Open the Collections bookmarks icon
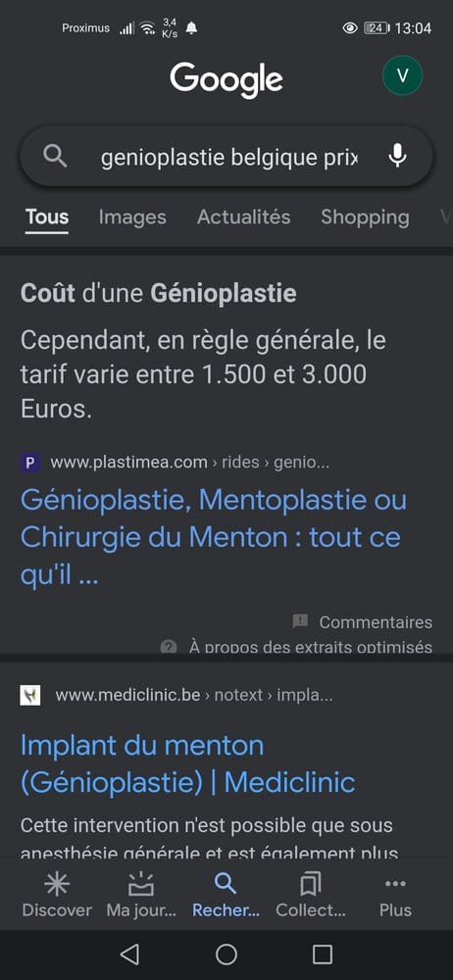 pos(311,884)
